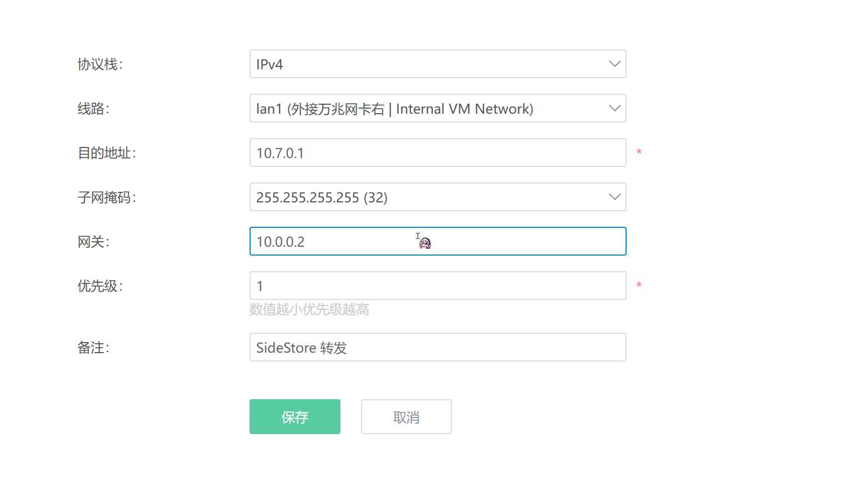Click the 线路 label
The width and height of the screenshot is (849, 504).
tap(93, 109)
